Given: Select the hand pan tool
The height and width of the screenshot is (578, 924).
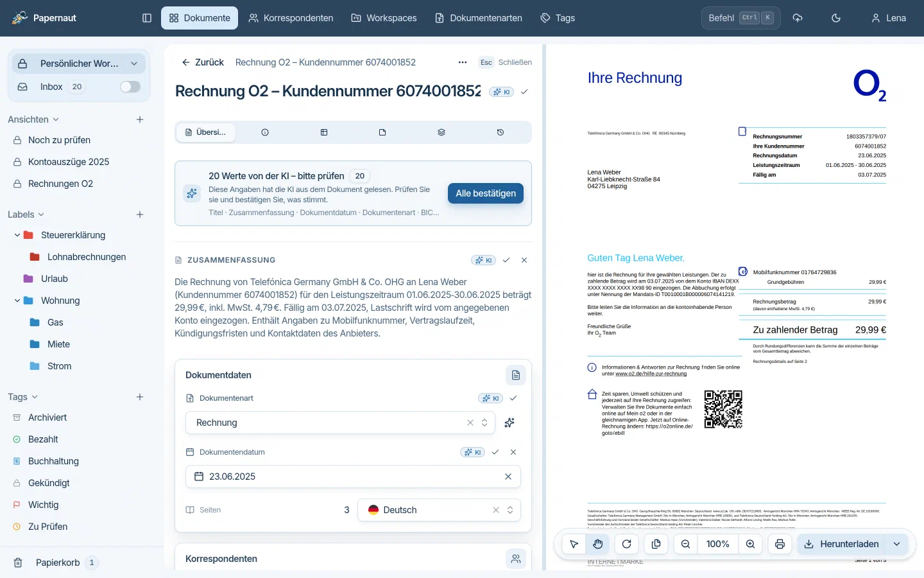Looking at the screenshot, I should click(x=598, y=544).
